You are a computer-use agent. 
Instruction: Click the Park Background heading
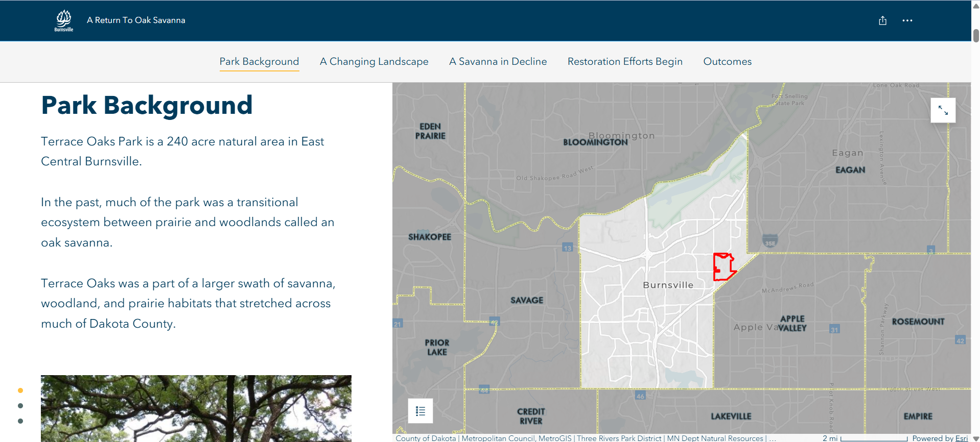147,105
